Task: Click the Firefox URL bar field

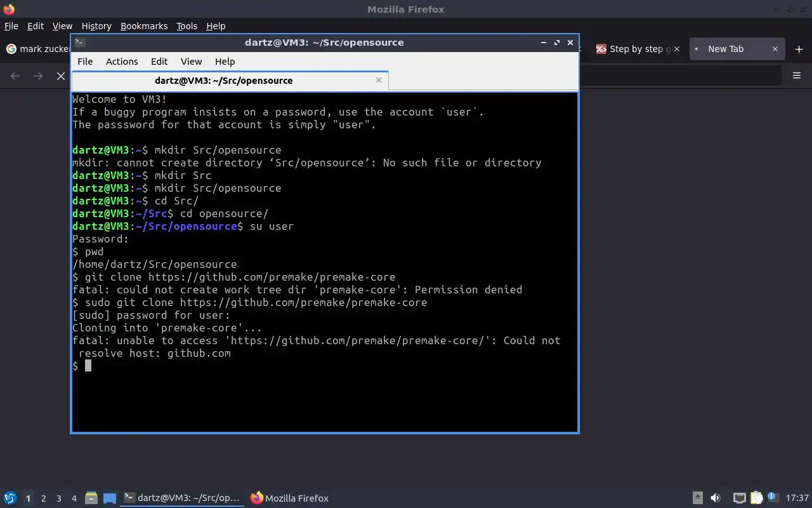Action: pyautogui.click(x=680, y=76)
